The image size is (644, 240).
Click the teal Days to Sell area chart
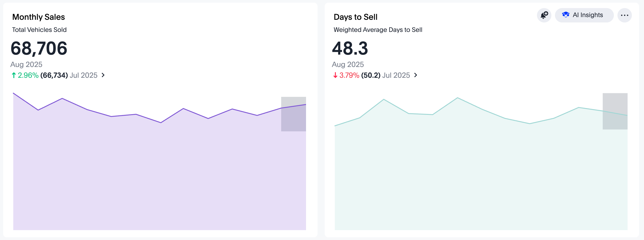tap(475, 175)
